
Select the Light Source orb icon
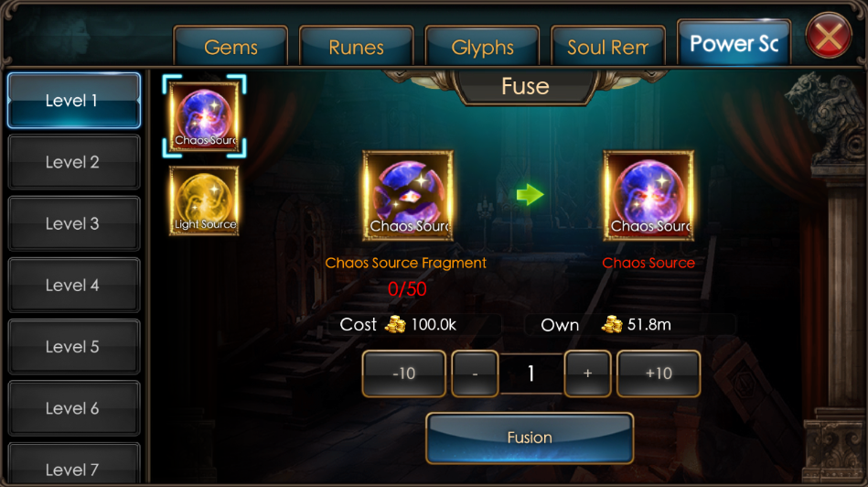pos(204,200)
